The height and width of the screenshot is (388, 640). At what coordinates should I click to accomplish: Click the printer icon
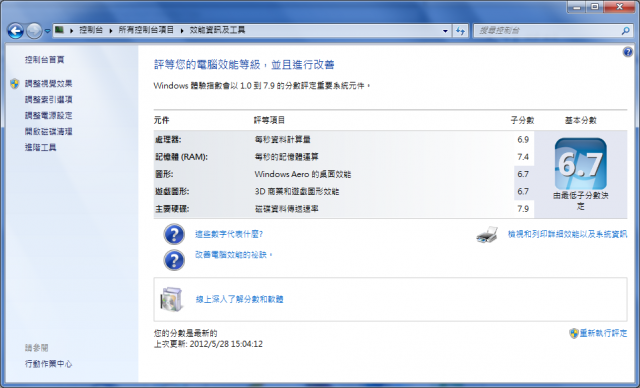(x=487, y=235)
